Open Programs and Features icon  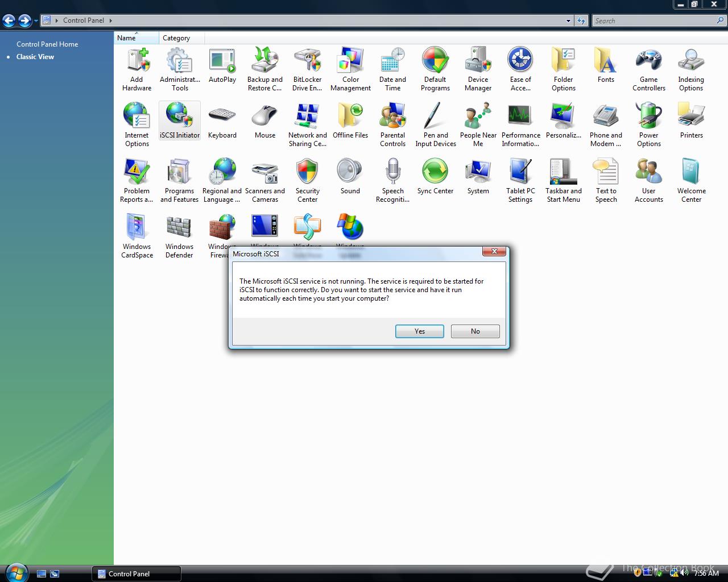click(x=180, y=180)
